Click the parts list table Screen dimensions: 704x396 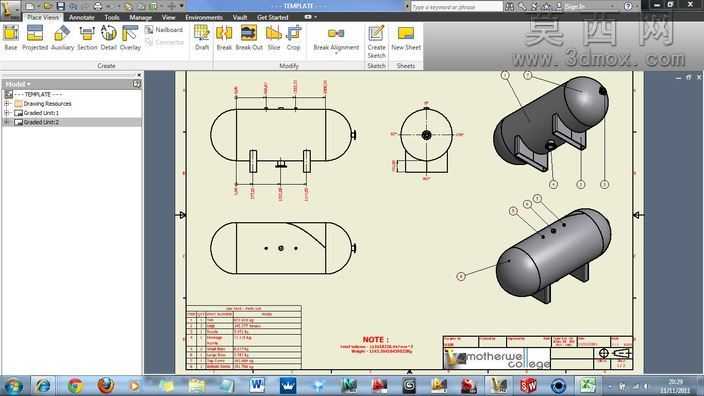(x=244, y=338)
